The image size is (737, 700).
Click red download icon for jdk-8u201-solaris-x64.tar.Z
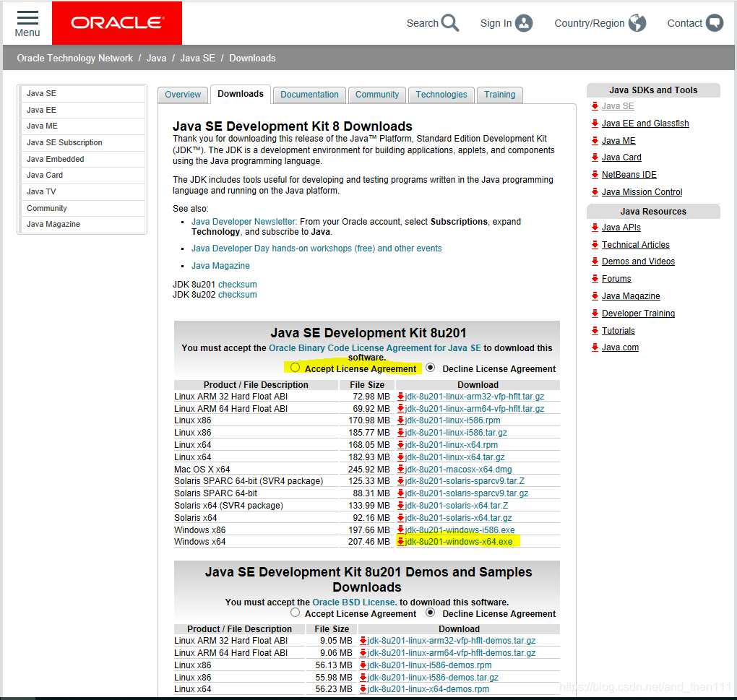[x=400, y=506]
